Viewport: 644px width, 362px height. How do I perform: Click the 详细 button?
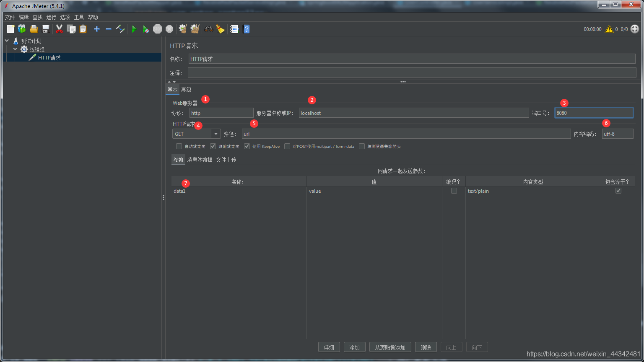click(x=329, y=347)
